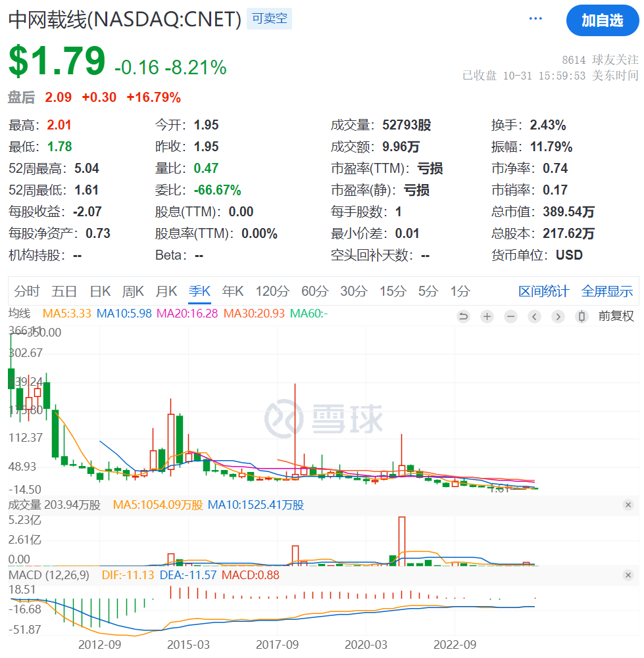Click the 8614 球友关注 followers text
This screenshot has height=658, width=644.
pyautogui.click(x=601, y=60)
